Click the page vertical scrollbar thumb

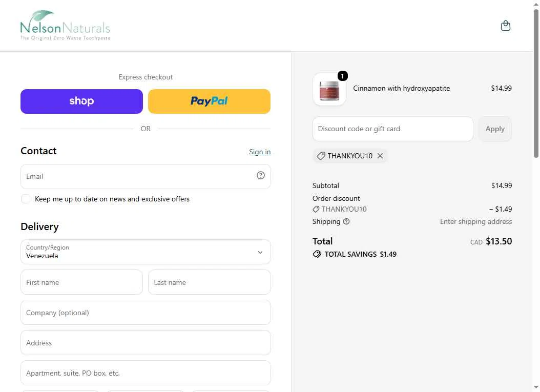pos(536,82)
